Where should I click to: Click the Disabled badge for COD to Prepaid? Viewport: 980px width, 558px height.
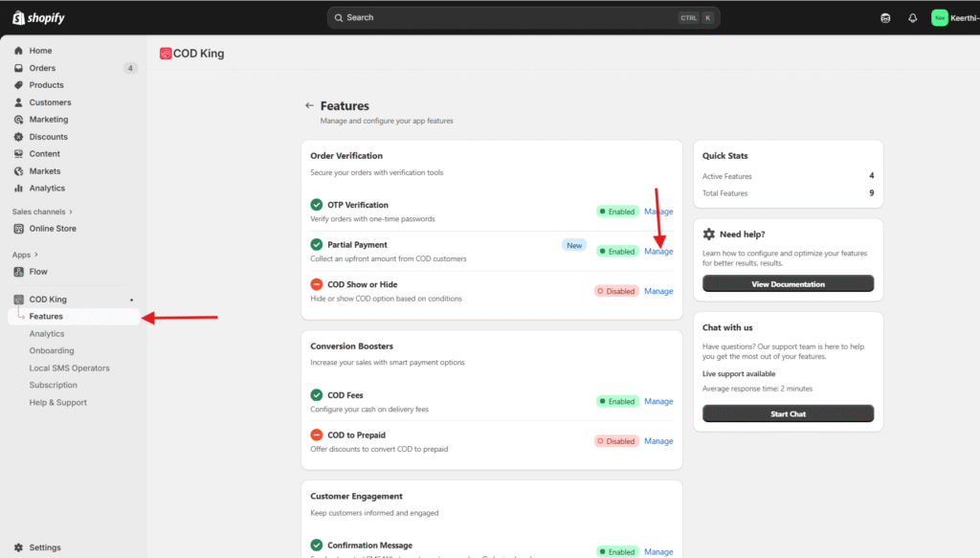(617, 441)
